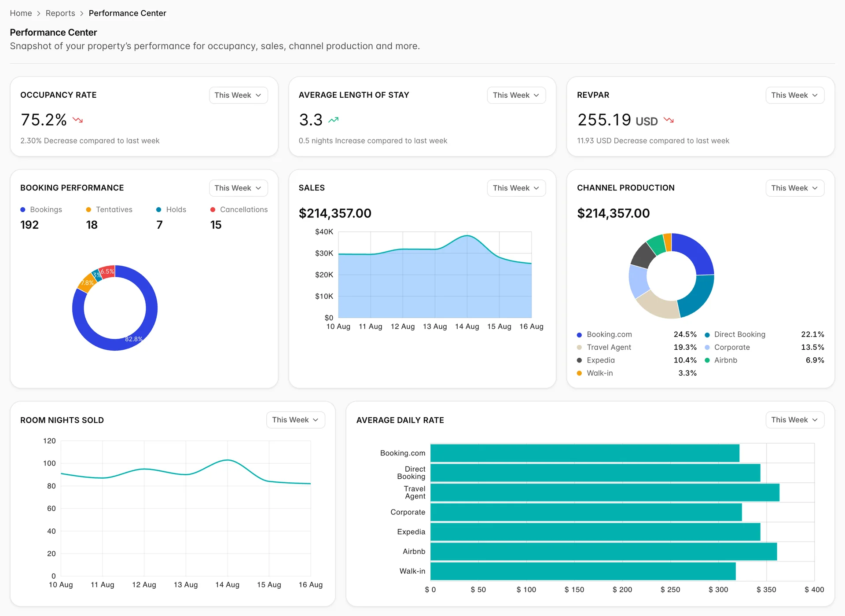Open the Occupancy Rate This Week dropdown
The height and width of the screenshot is (616, 845).
coord(238,95)
